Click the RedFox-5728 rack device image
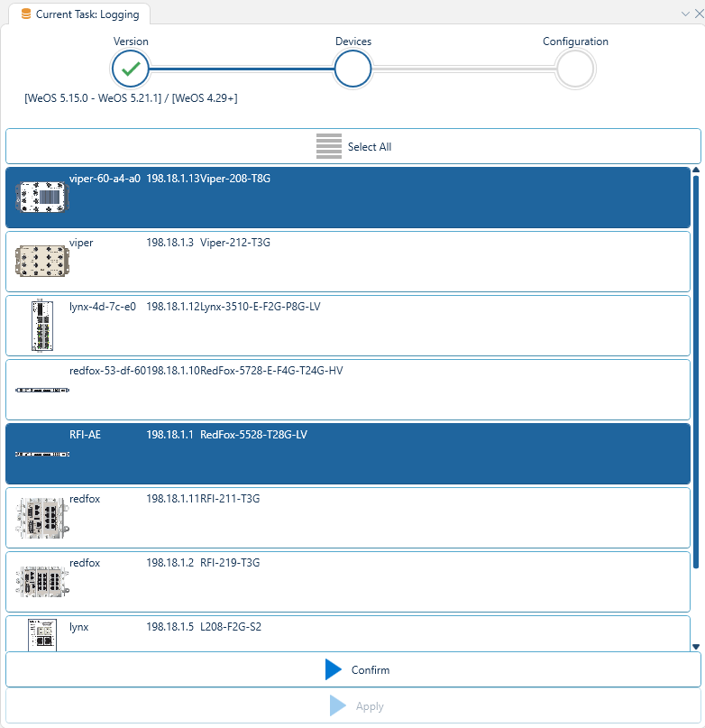The height and width of the screenshot is (728, 705). pyautogui.click(x=42, y=390)
